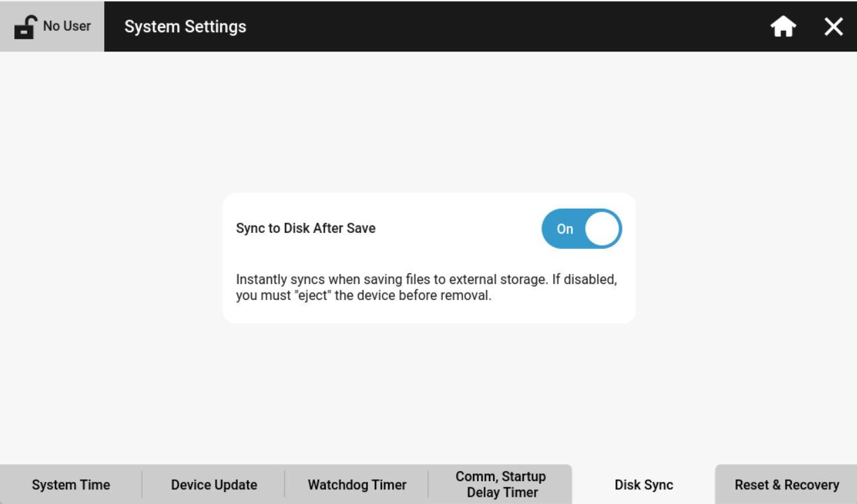Open the No User login button
This screenshot has width=857, height=504.
pos(52,26)
